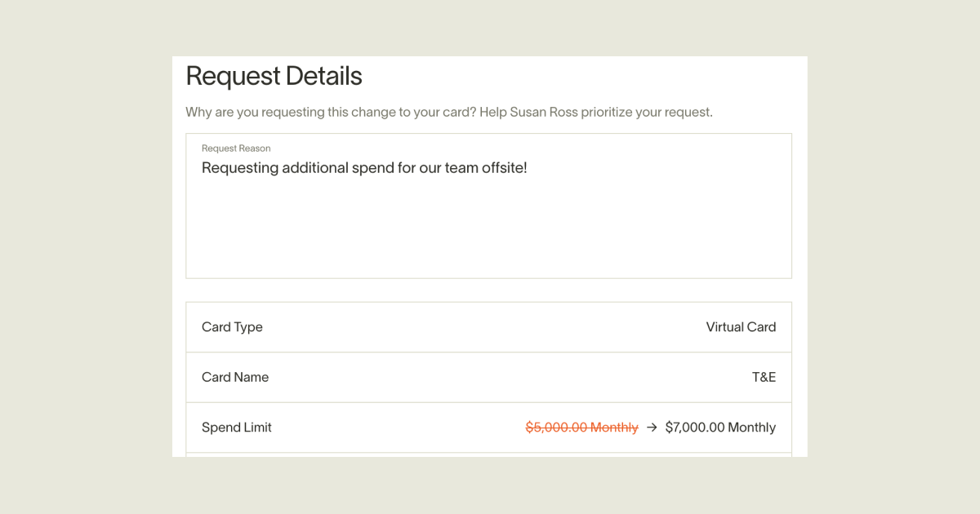Click the new $7,000.00 Monthly limit
This screenshot has width=980, height=514.
point(720,428)
